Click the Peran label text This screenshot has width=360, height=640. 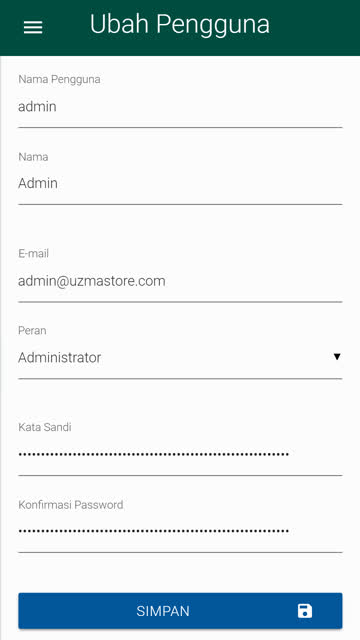tap(32, 331)
